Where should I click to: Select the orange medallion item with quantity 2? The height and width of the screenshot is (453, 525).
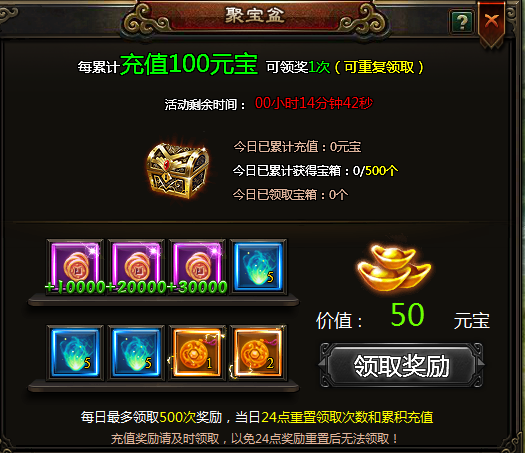point(258,353)
